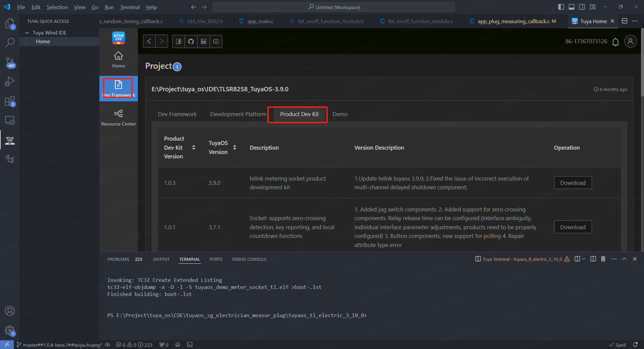Select the Product Dev Kit tab
Viewport: 644px width, 349px height.
pos(299,114)
